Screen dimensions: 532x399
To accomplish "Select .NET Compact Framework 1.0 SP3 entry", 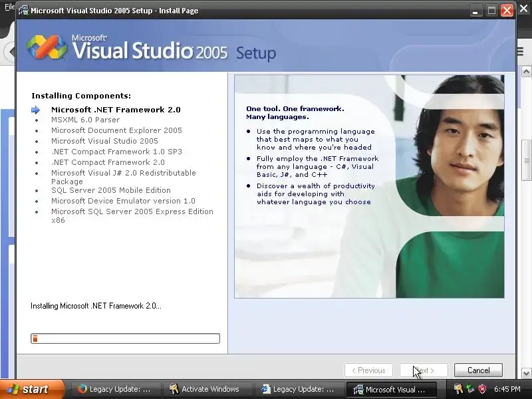I will (116, 152).
